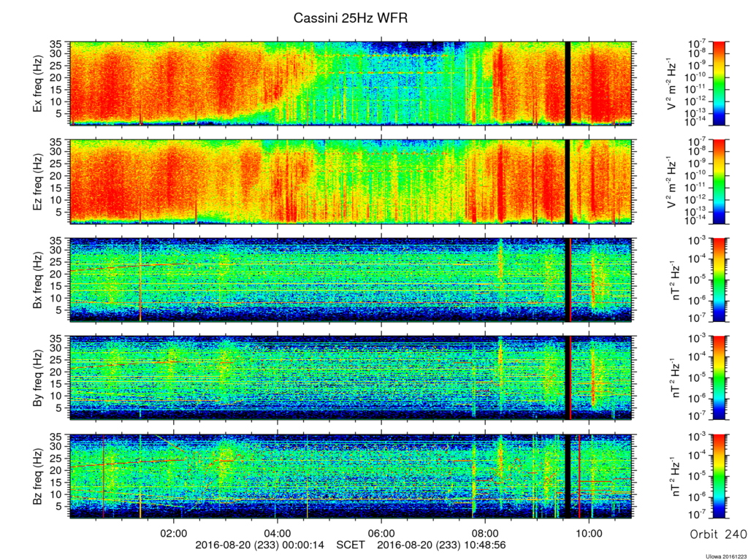This screenshot has height=560, width=748.
Task: Click the '35' tick on Ex frequency axis
Action: 57,45
